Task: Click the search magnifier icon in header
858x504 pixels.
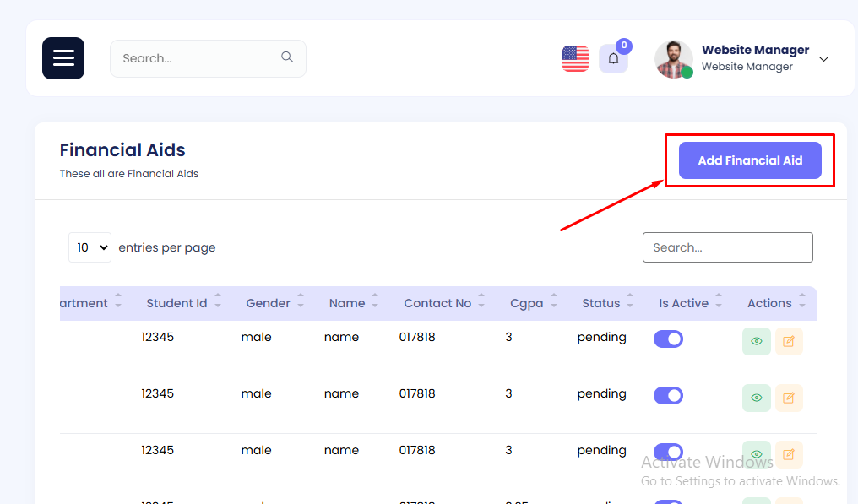Action: tap(287, 57)
